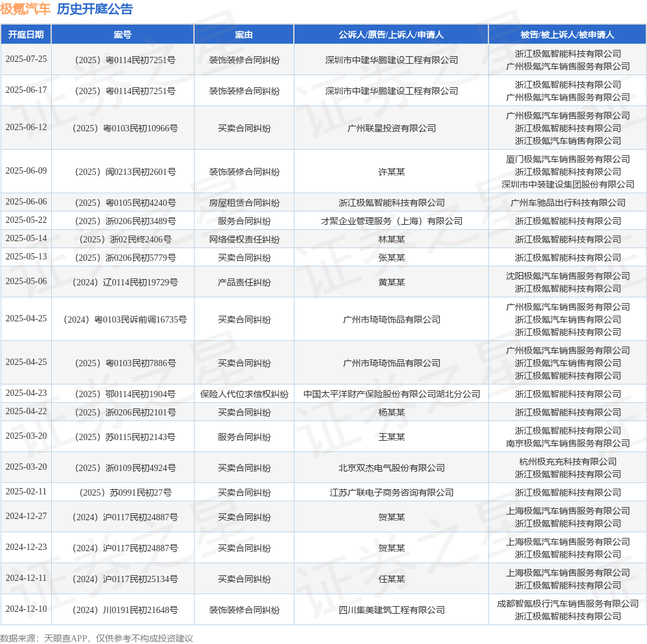Click the title text 极氪汽车

[25, 9]
